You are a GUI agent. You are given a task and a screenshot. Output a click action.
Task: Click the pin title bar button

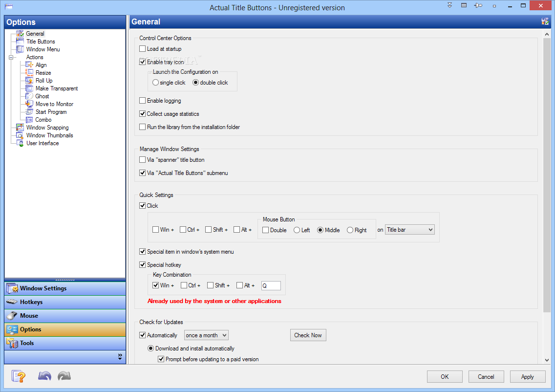coord(478,5)
